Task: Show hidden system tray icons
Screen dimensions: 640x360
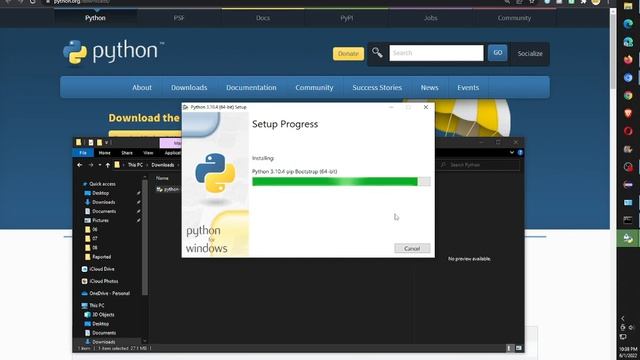Action: (623, 318)
